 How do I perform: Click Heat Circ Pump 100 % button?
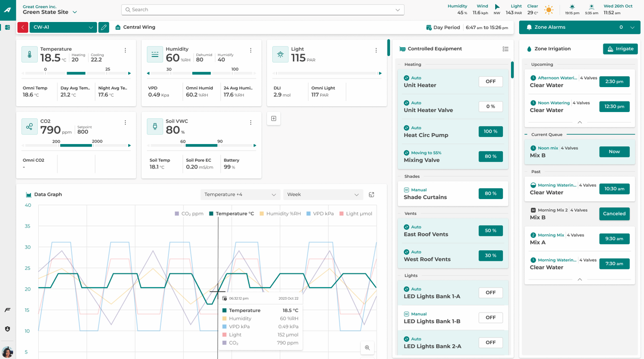click(x=490, y=131)
